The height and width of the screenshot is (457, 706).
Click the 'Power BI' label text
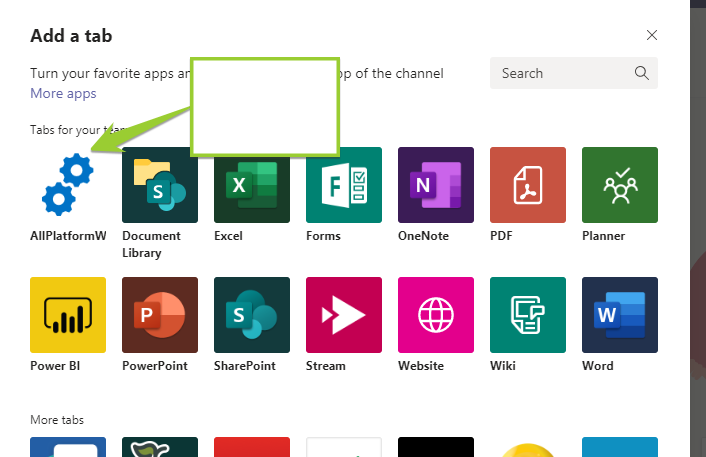(55, 366)
